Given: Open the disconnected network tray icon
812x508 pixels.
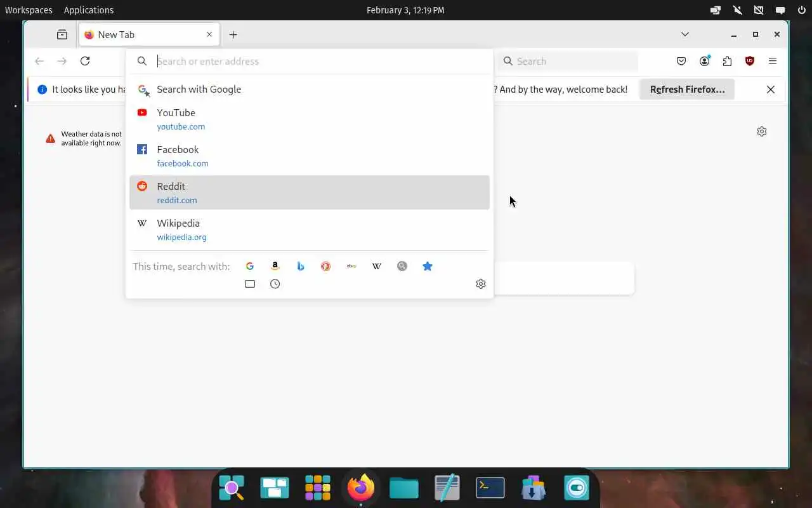Looking at the screenshot, I should coord(759,10).
